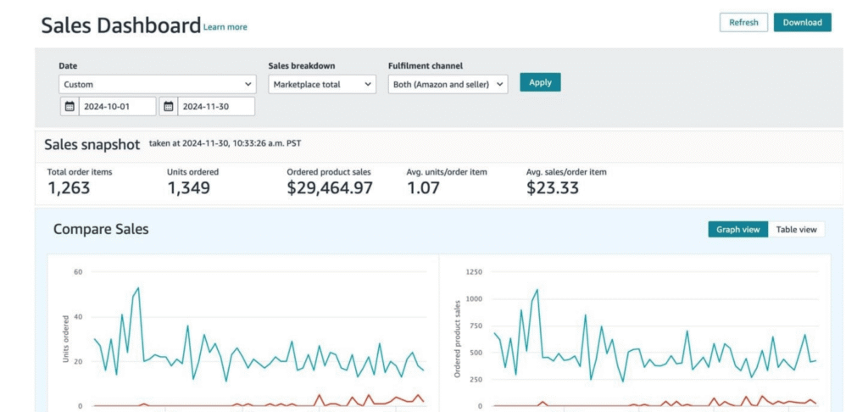Click the peak in the ordered product sales chart
Viewport: 868px width, 412px height.
[537, 290]
